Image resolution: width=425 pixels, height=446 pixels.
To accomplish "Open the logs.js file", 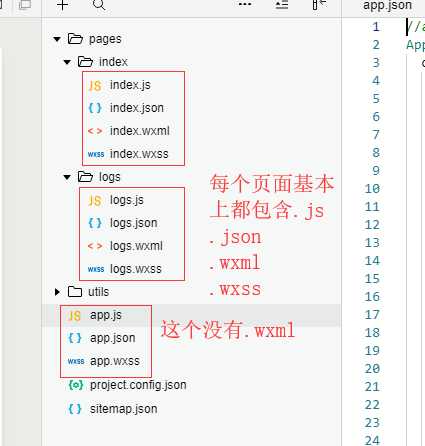I will [x=127, y=200].
